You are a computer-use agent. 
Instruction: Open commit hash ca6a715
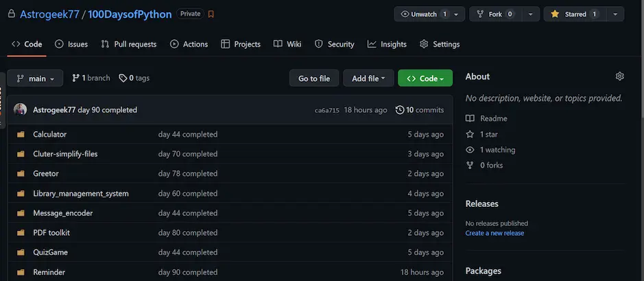click(x=327, y=110)
